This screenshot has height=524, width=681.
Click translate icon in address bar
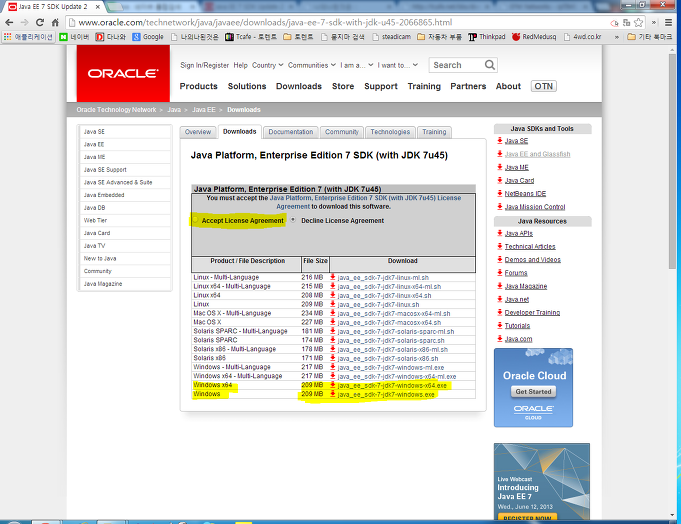coord(627,23)
